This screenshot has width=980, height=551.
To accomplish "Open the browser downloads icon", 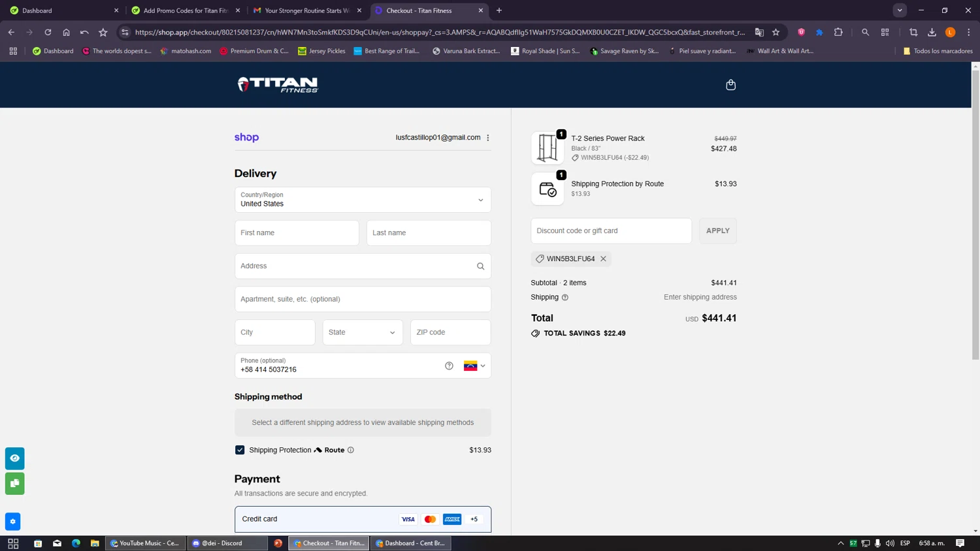I will 932,32.
